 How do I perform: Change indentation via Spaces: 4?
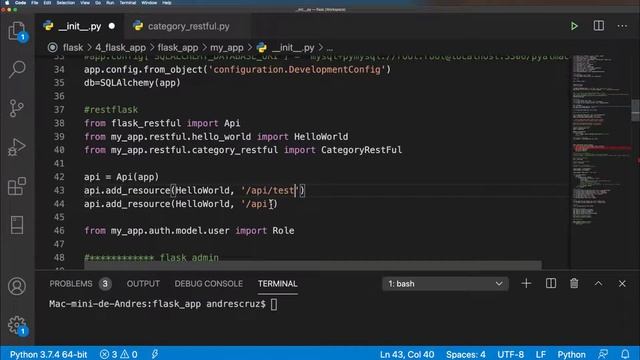pos(466,354)
